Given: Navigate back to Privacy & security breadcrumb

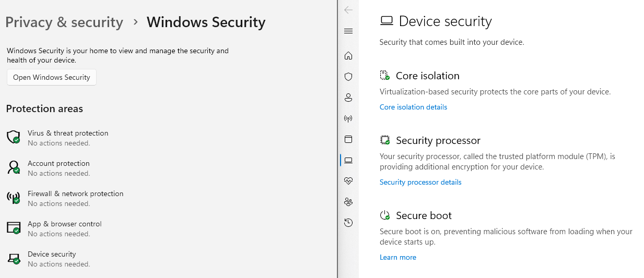Looking at the screenshot, I should tap(64, 22).
